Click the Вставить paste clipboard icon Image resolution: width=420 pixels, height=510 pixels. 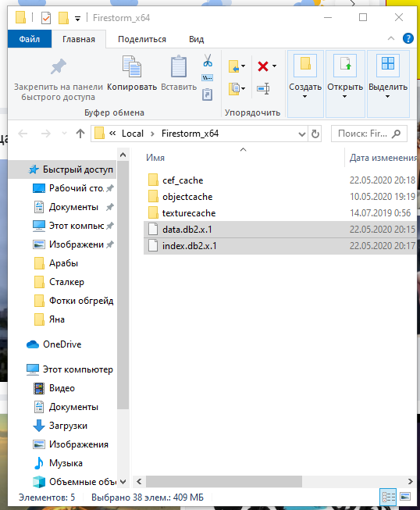pyautogui.click(x=179, y=66)
